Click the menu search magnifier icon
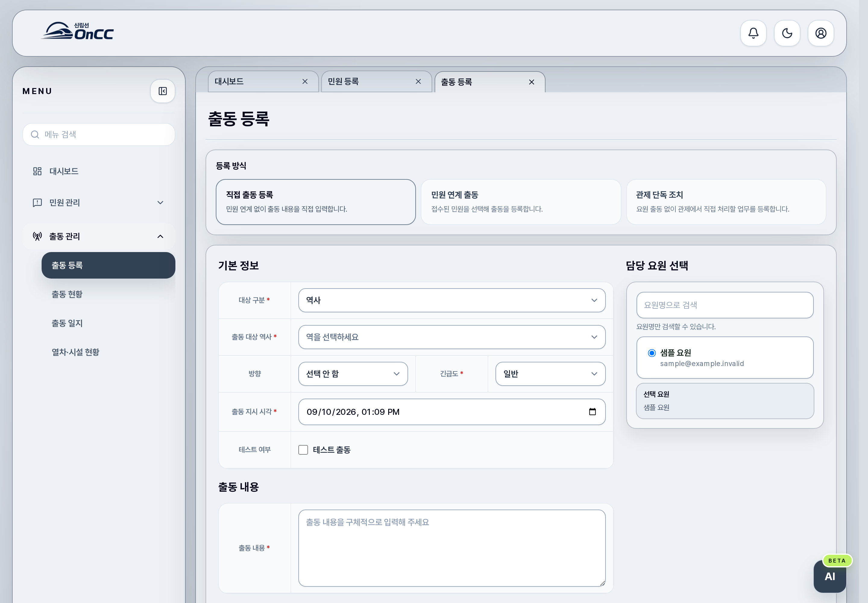The height and width of the screenshot is (603, 868). click(x=35, y=134)
